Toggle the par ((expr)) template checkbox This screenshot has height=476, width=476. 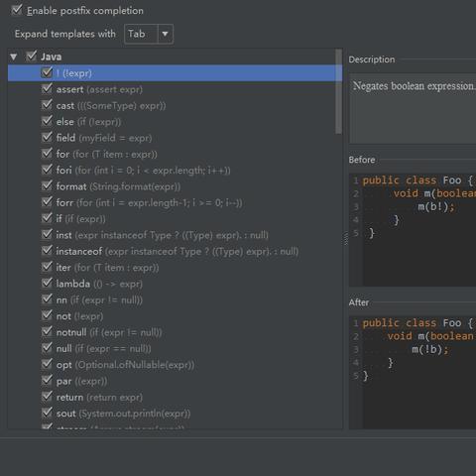[x=47, y=381]
